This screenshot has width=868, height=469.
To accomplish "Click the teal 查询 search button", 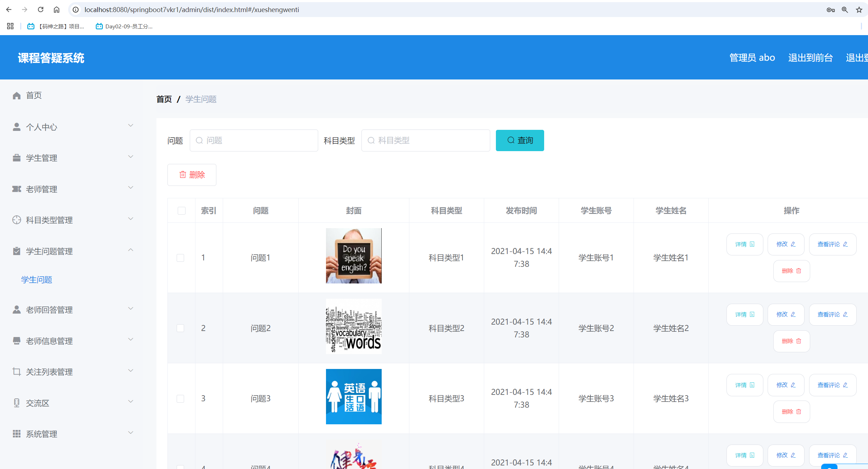I will [520, 140].
